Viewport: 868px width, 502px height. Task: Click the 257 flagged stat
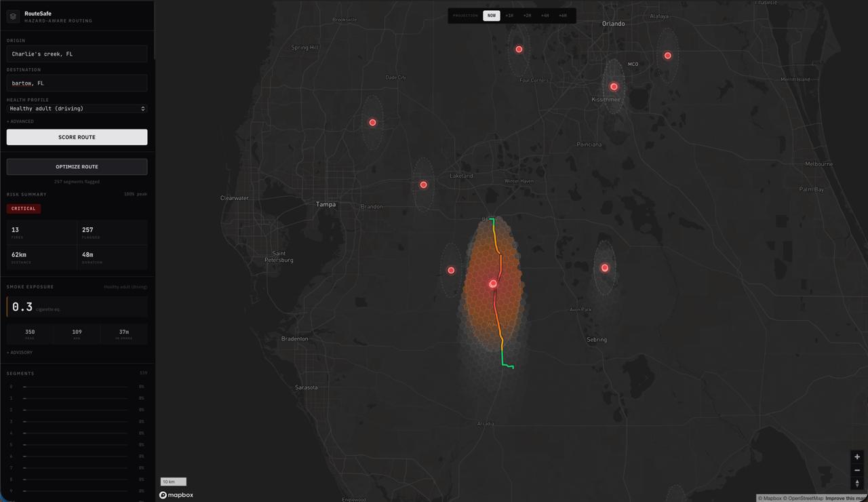click(112, 233)
